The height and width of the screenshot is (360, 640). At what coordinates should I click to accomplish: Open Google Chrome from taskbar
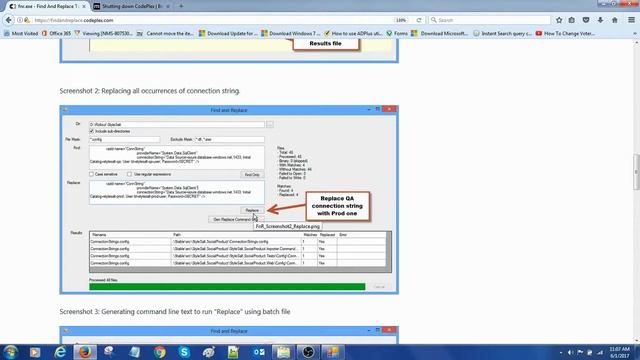click(x=160, y=352)
